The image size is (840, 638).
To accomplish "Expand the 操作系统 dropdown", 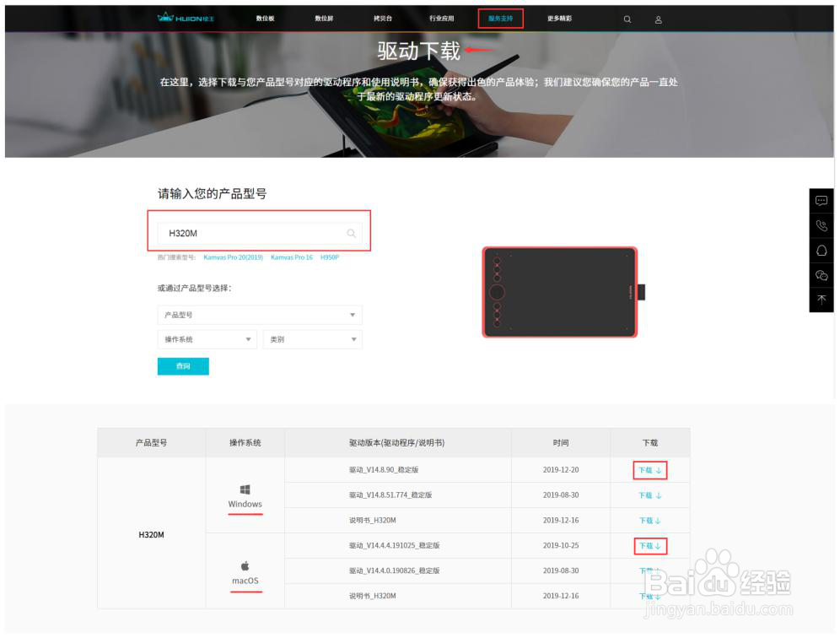I will [207, 339].
